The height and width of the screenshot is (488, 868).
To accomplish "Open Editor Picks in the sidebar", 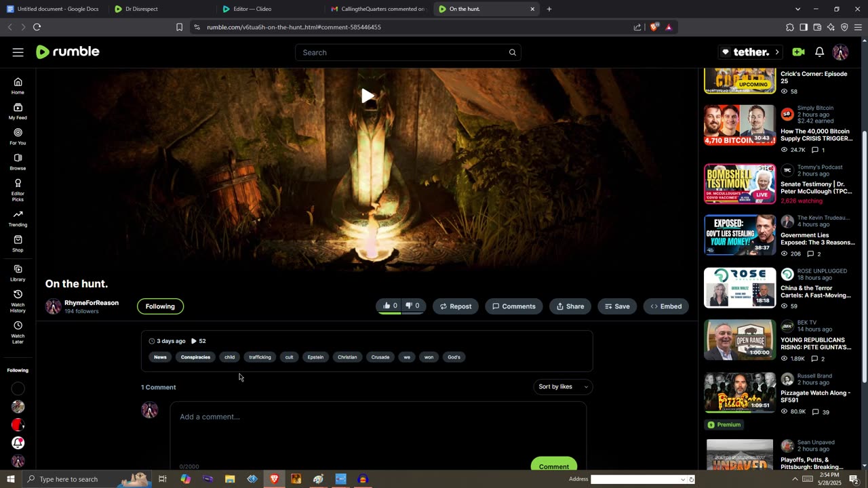I will [x=18, y=190].
